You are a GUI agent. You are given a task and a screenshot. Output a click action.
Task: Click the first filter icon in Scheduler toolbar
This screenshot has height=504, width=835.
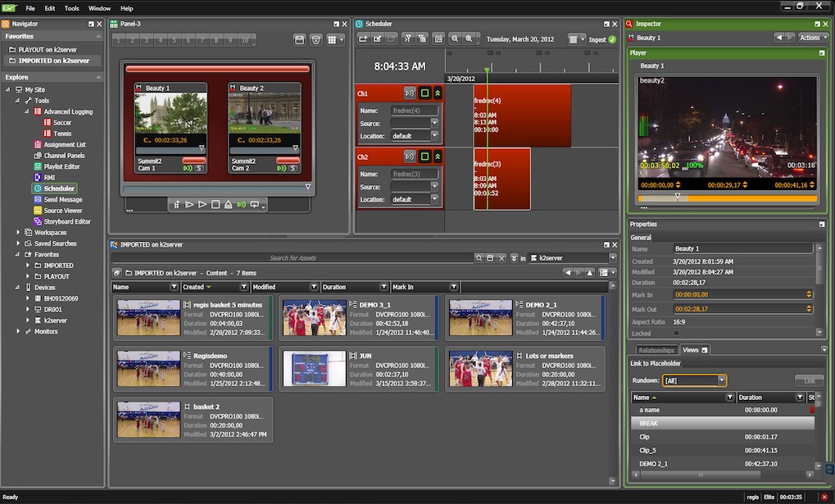pos(408,39)
